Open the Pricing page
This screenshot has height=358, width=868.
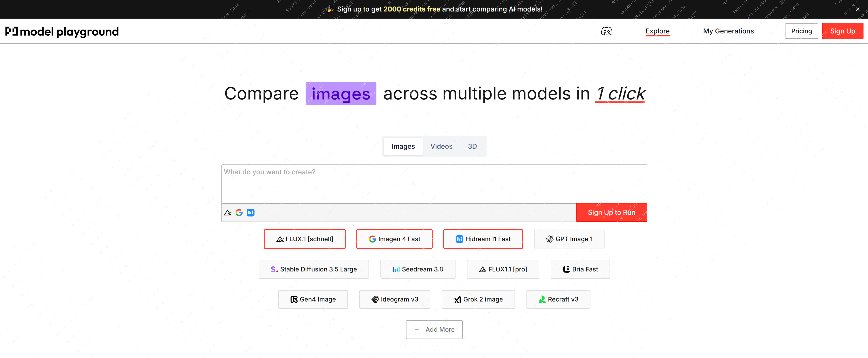801,31
